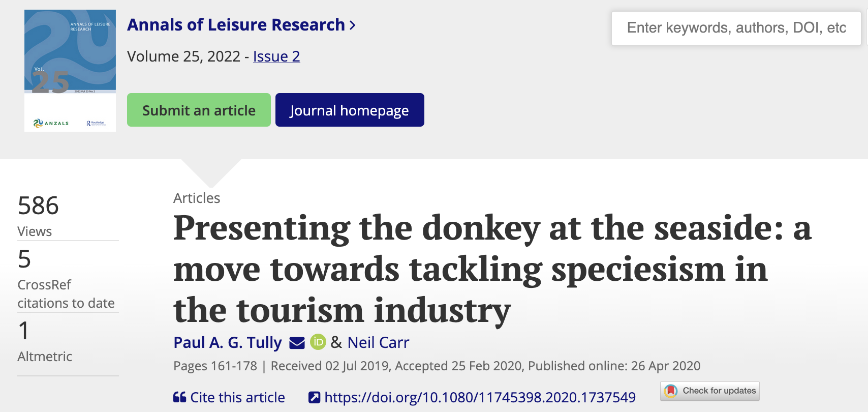Click the keyword search input field
The image size is (868, 412).
(x=736, y=28)
